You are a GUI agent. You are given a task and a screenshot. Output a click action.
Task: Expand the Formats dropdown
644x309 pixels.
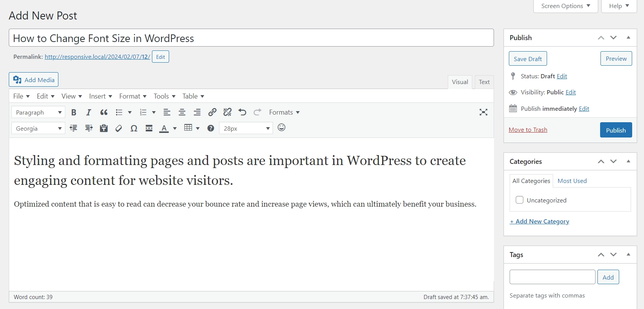click(x=284, y=112)
